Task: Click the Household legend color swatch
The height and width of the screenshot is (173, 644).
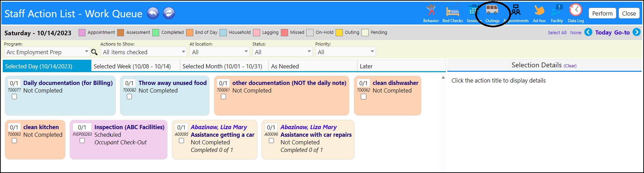Action: (223, 32)
